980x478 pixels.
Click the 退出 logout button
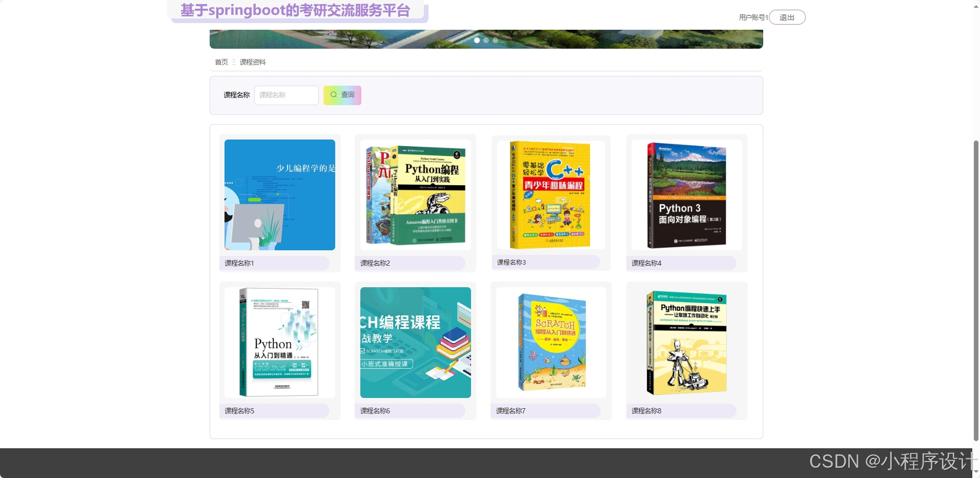(787, 17)
